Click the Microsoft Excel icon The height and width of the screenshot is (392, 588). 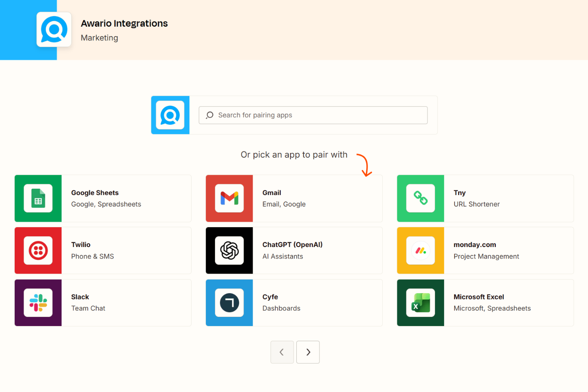point(420,303)
